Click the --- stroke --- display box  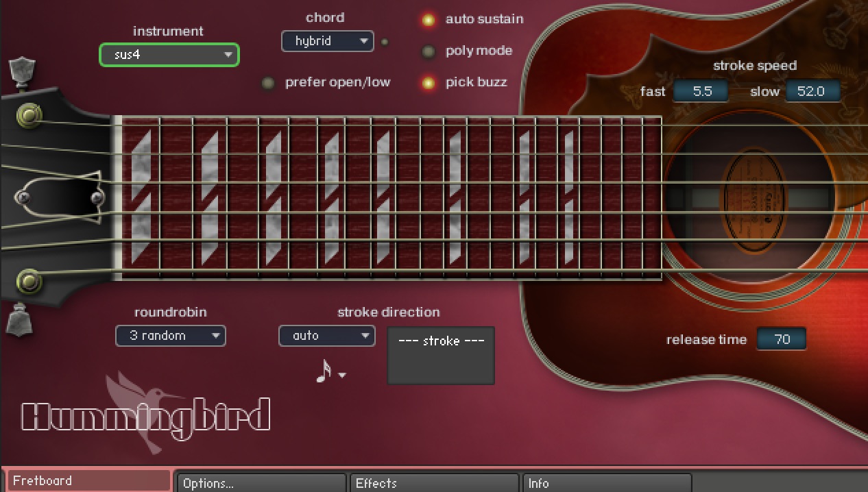click(441, 355)
